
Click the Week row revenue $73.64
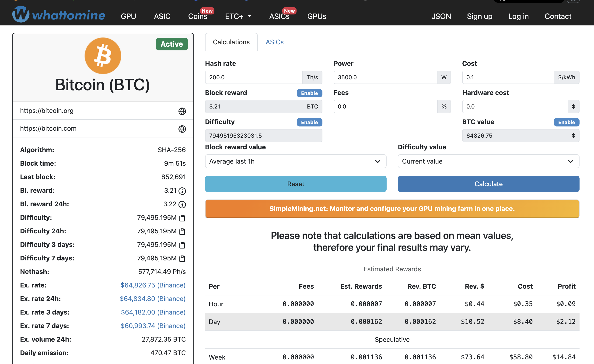tap(472, 357)
